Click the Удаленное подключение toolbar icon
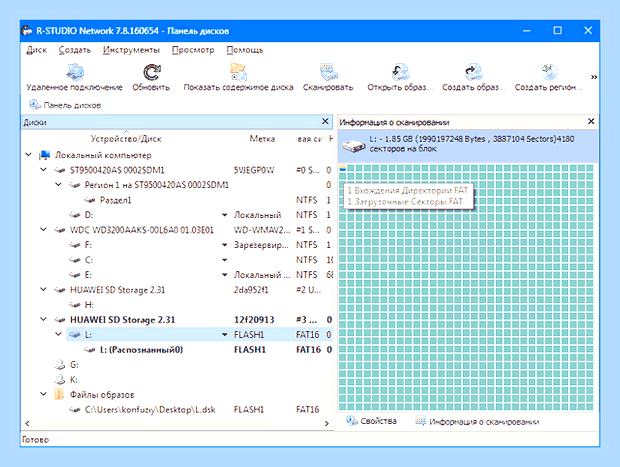The width and height of the screenshot is (620, 467). [74, 72]
